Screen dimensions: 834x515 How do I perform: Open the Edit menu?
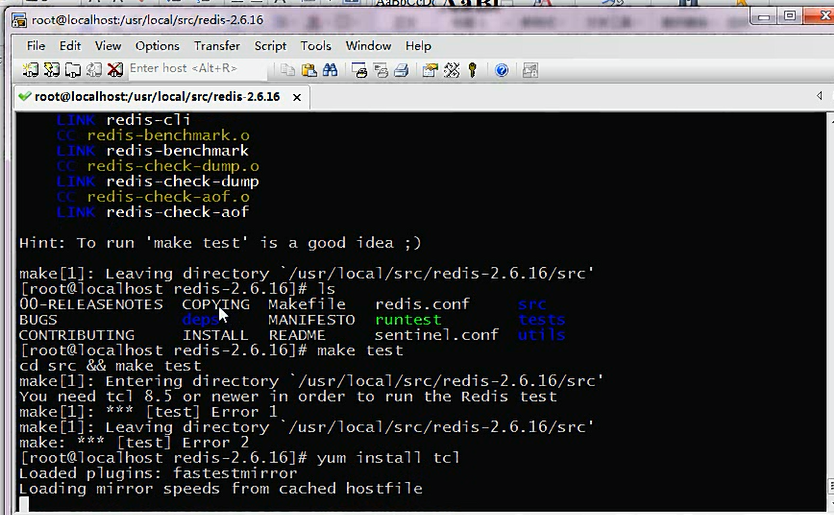click(70, 46)
